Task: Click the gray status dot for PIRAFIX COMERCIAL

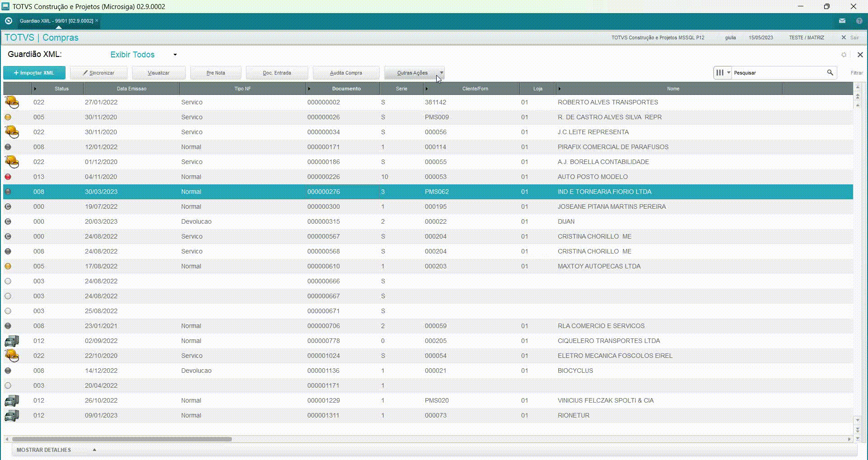Action: [x=8, y=147]
